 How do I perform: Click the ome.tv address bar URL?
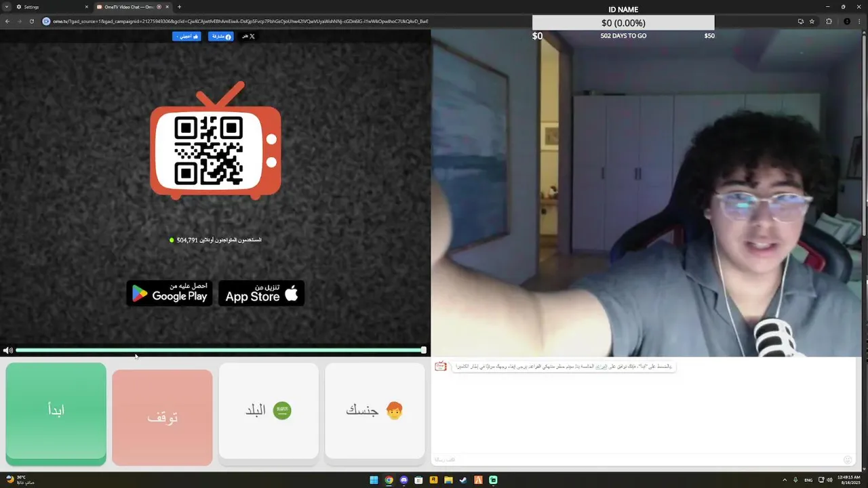(241, 21)
